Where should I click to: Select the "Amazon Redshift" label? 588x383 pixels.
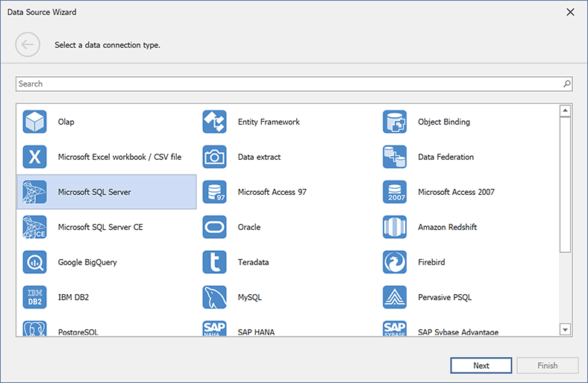coord(448,227)
